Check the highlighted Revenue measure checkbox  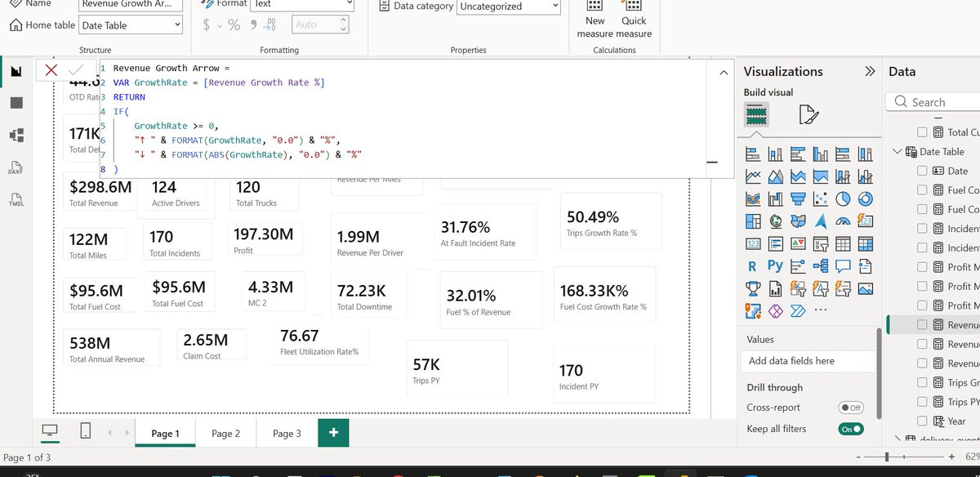coord(922,324)
